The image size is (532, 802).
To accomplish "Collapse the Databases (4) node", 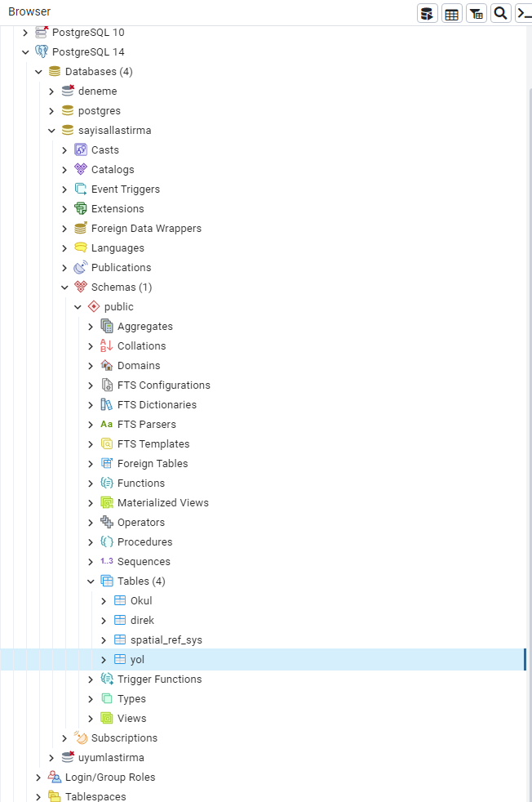I will (38, 72).
